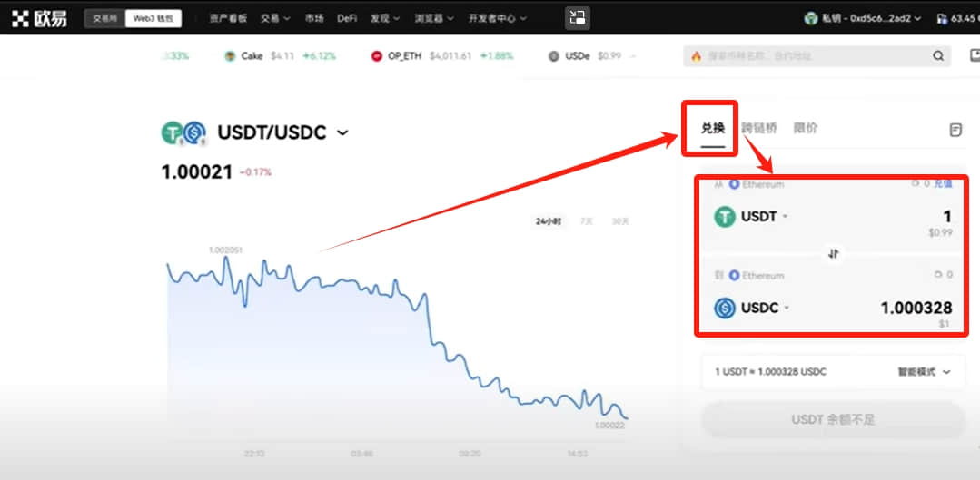Click the magnifier search icon
The image size is (980, 480).
938,56
